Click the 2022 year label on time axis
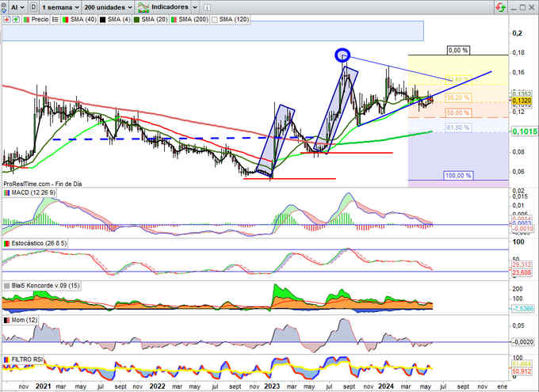The width and height of the screenshot is (539, 392). click(157, 386)
